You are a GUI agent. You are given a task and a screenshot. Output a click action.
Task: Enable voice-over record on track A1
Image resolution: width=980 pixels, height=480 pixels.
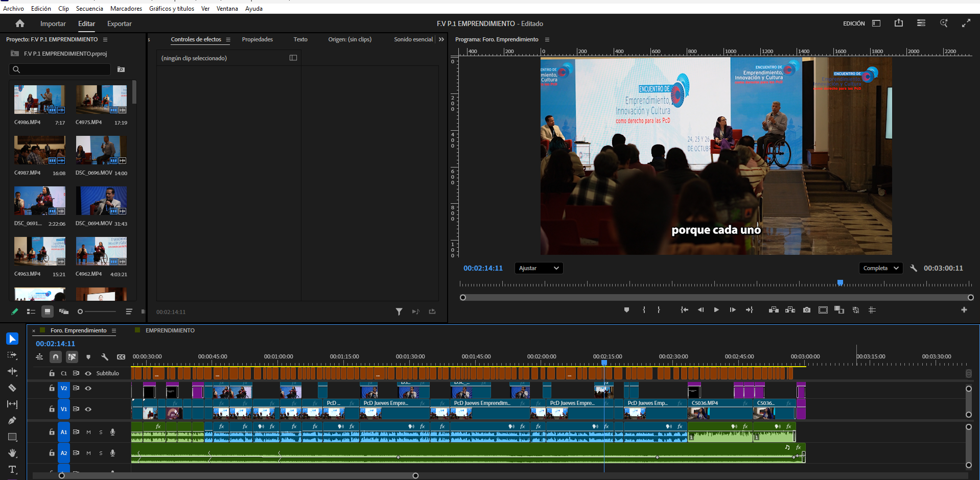pos(113,432)
